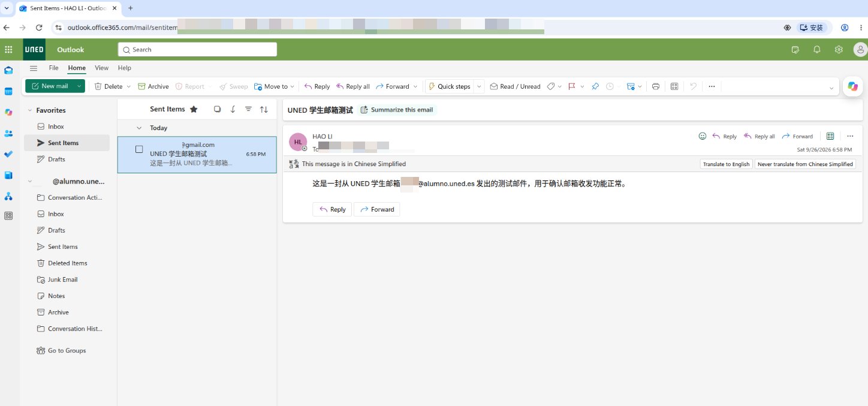The height and width of the screenshot is (406, 868).
Task: Expand the ribbon with right-end chevron
Action: (831, 88)
